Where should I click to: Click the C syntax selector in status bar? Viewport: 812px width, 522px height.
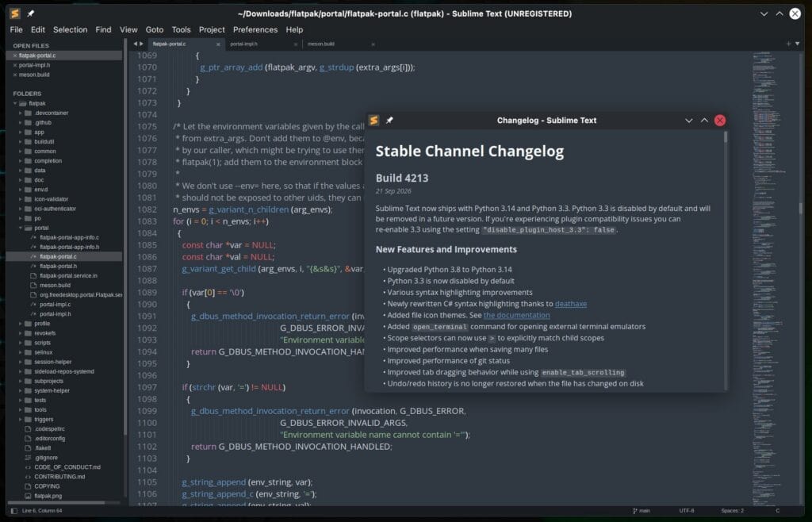point(777,511)
